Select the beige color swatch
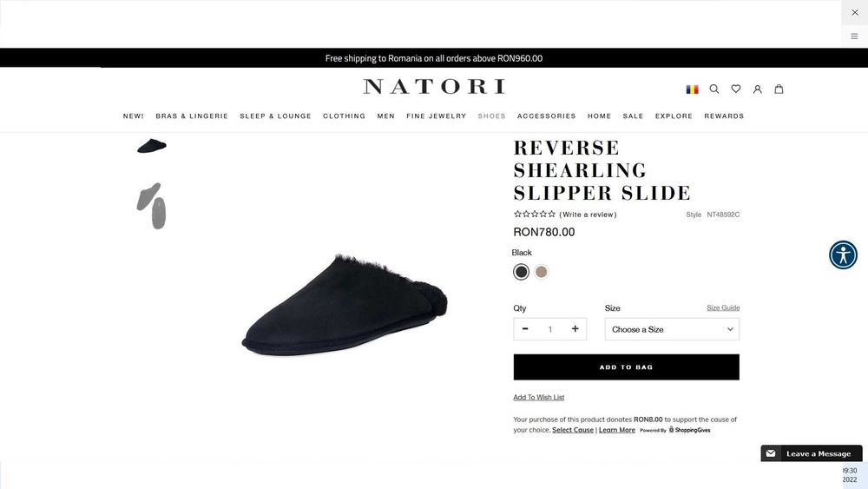Image resolution: width=868 pixels, height=489 pixels. (x=542, y=272)
